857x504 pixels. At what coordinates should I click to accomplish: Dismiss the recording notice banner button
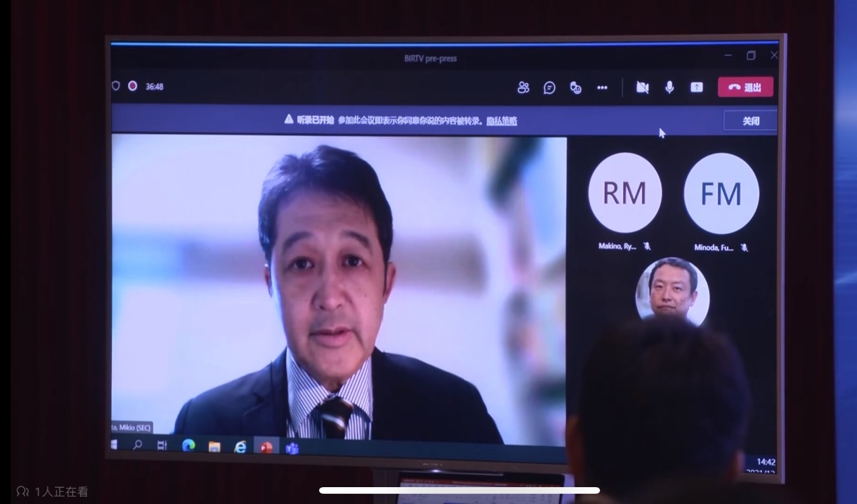click(750, 121)
